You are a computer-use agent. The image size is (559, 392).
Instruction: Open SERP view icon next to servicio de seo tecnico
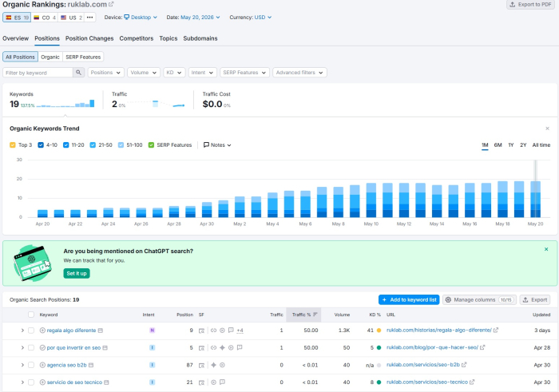[106, 382]
